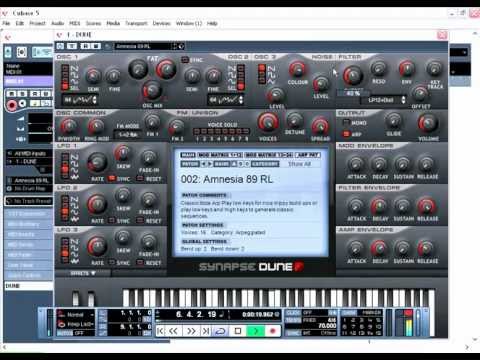
Task: Click the track record-enable red button in inspector
Action: click(x=12, y=105)
